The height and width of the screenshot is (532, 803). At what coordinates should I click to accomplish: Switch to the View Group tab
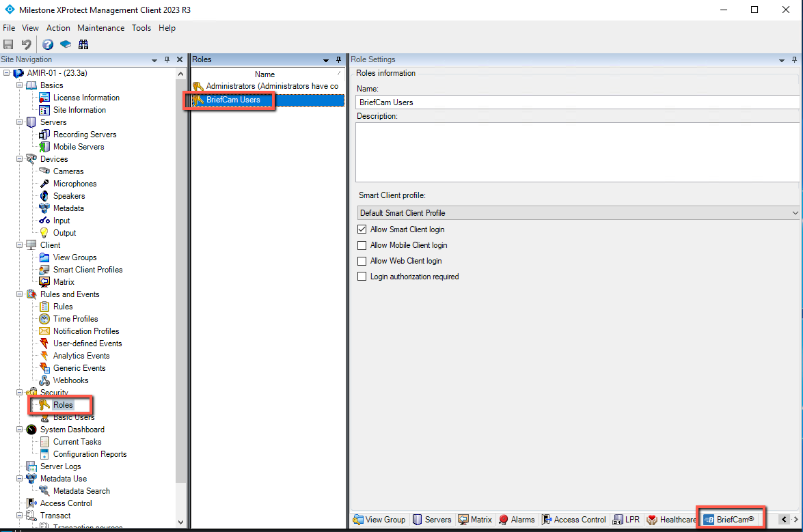click(379, 520)
